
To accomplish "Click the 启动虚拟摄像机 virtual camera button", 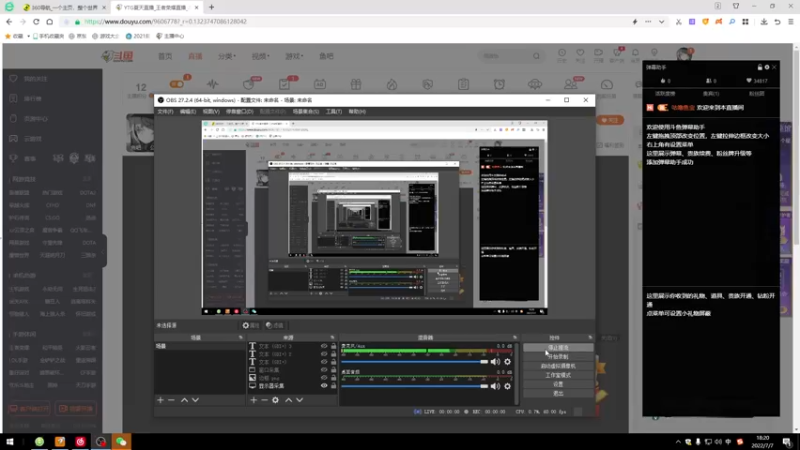I will [x=558, y=366].
